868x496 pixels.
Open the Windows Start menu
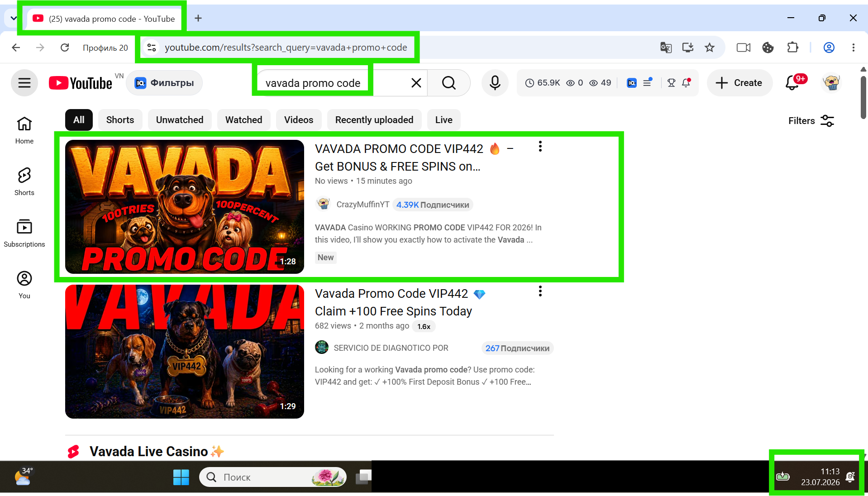pyautogui.click(x=181, y=477)
